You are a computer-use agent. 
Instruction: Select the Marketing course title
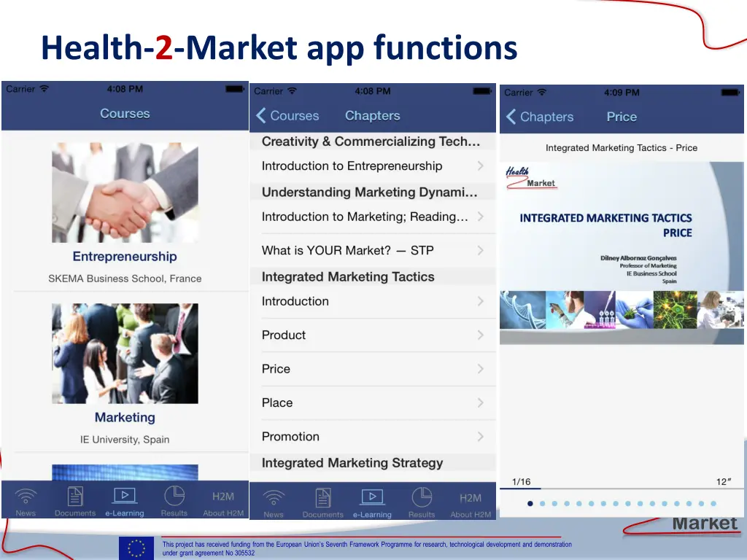pos(125,417)
